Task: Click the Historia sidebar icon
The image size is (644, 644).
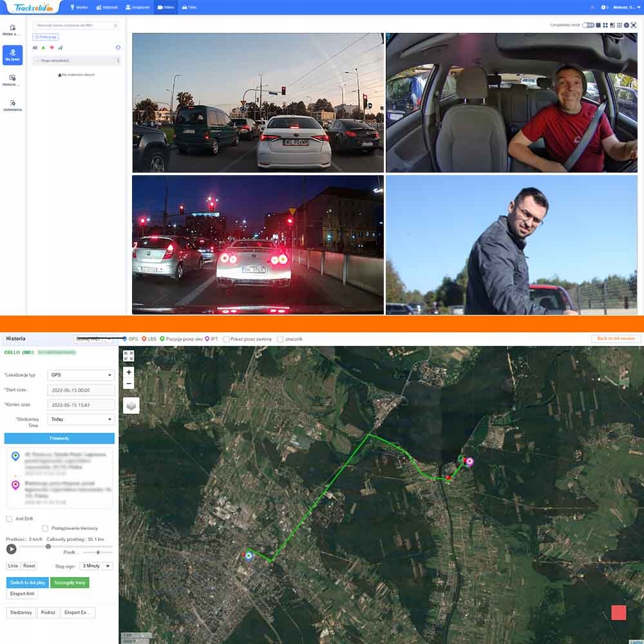Action: point(12,80)
